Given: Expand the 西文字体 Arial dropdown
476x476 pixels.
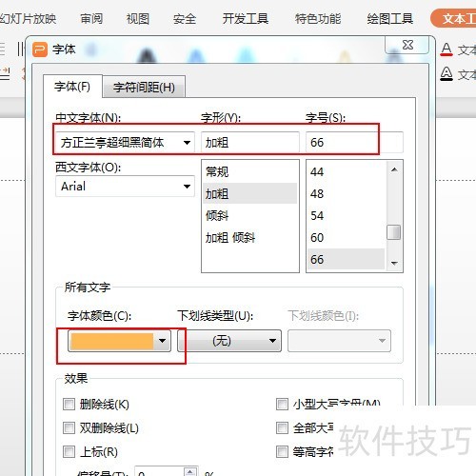Looking at the screenshot, I should click(x=187, y=187).
